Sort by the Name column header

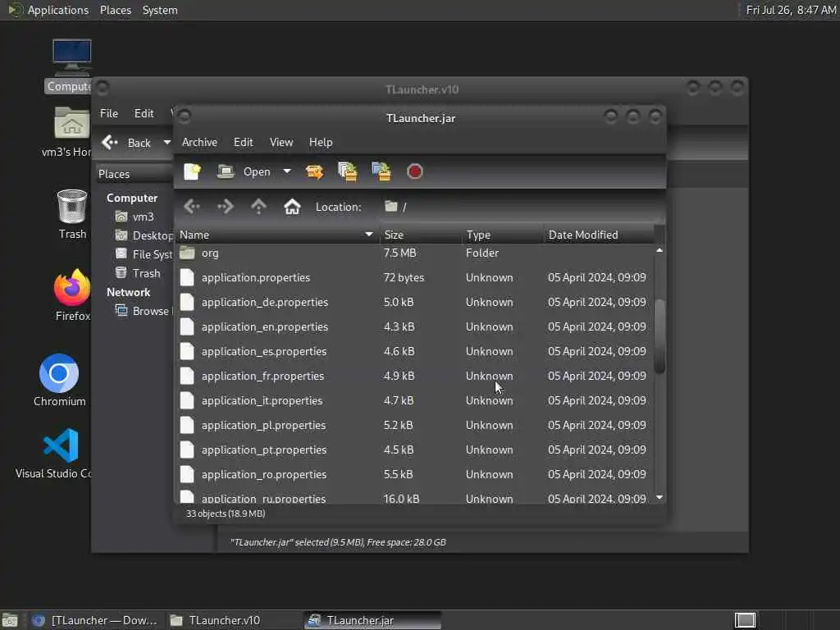pyautogui.click(x=277, y=235)
